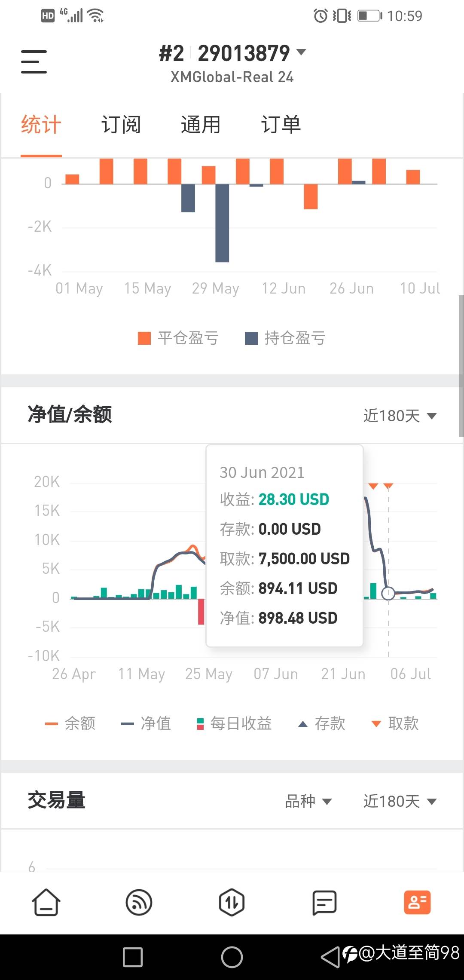
Task: Select the orange account profile icon
Action: [x=417, y=902]
